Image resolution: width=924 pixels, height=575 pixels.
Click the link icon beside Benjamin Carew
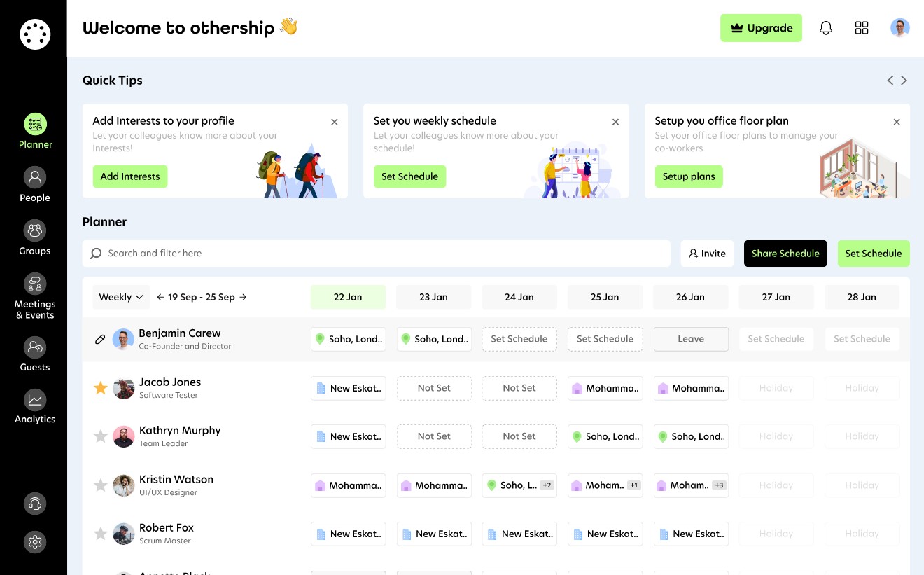tap(100, 339)
